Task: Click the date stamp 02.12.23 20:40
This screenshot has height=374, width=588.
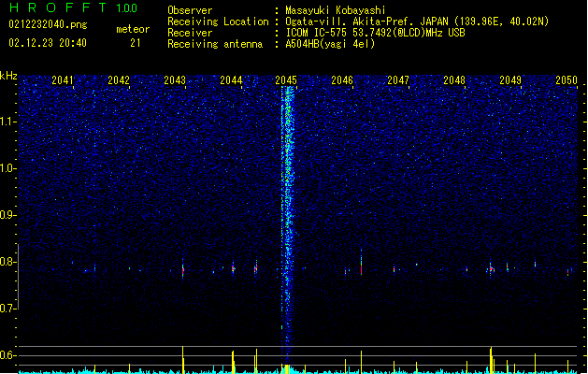Action: coord(48,43)
